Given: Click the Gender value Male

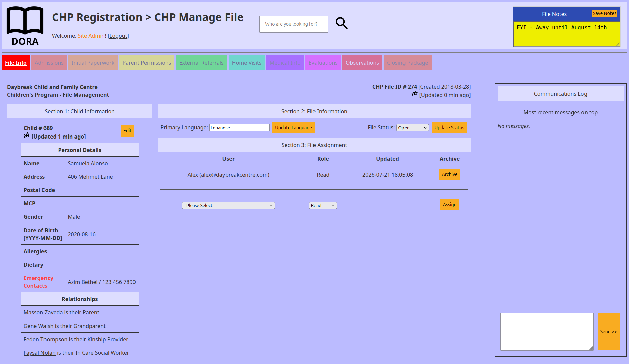Looking at the screenshot, I should (x=74, y=217).
